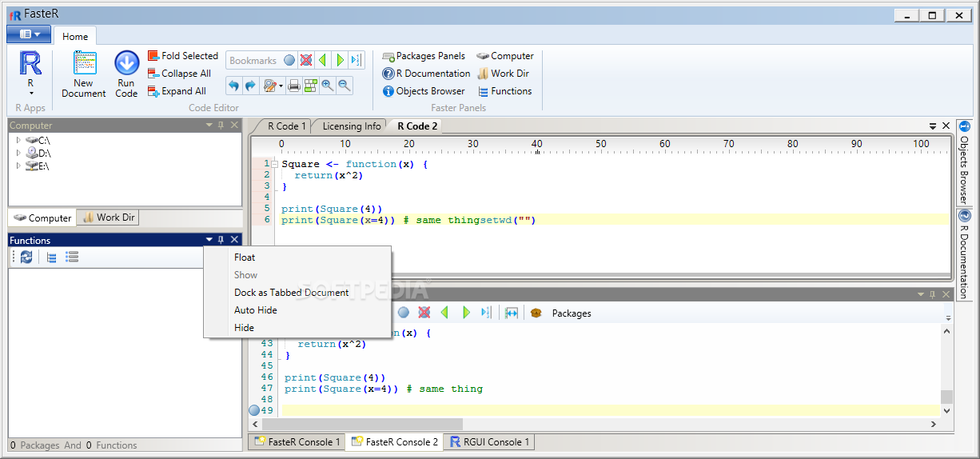Switch to the Work Dir bottom tab
This screenshot has height=459, width=980.
click(110, 218)
